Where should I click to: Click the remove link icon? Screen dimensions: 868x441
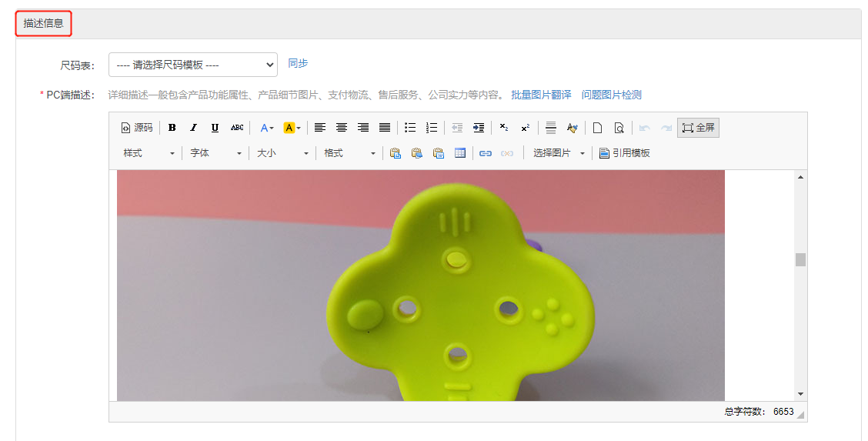(507, 153)
